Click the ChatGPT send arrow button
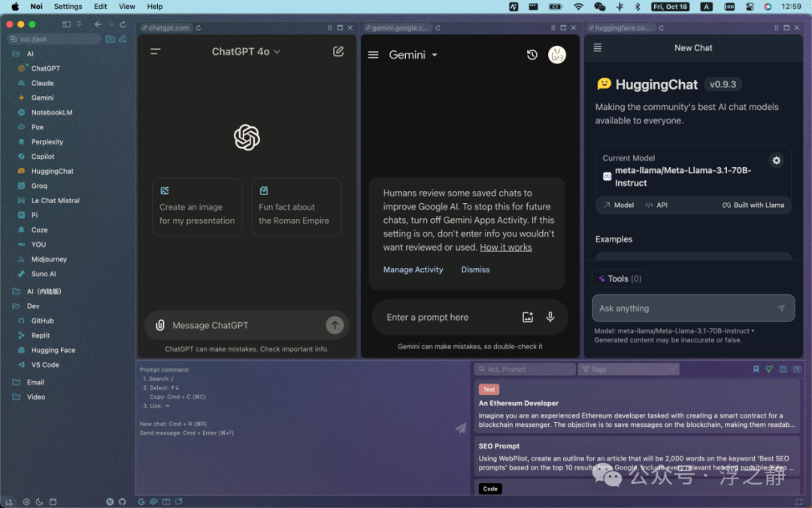Screen dimensions: 812x508 coord(335,325)
